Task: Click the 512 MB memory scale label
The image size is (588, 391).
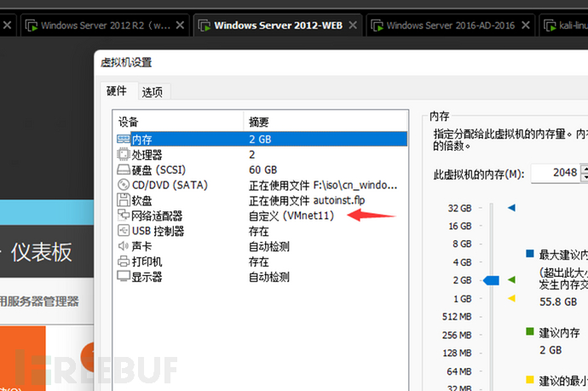Action: [457, 316]
